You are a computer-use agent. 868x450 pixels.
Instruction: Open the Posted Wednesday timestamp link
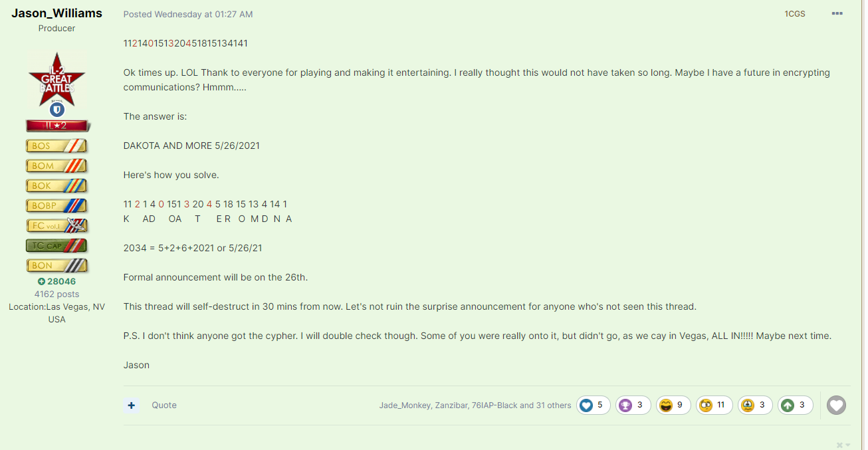click(x=188, y=14)
